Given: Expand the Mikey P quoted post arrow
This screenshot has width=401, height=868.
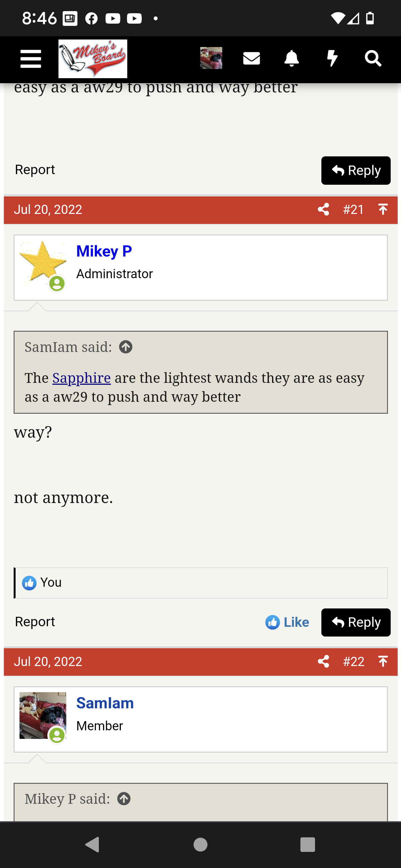Looking at the screenshot, I should tap(124, 798).
